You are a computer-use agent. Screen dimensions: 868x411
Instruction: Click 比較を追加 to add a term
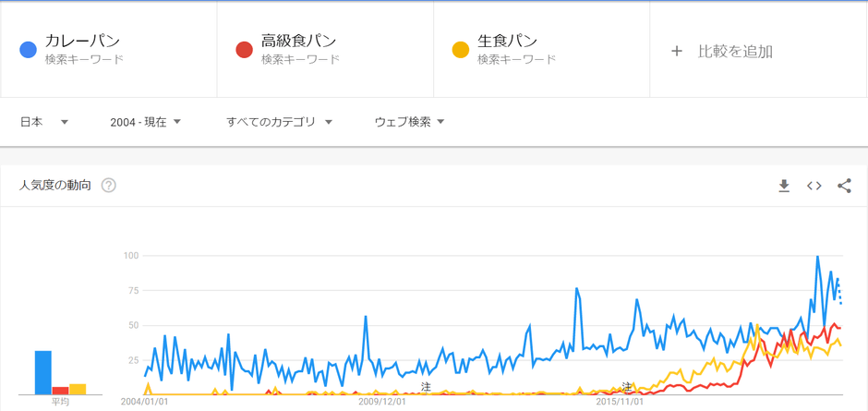[735, 51]
